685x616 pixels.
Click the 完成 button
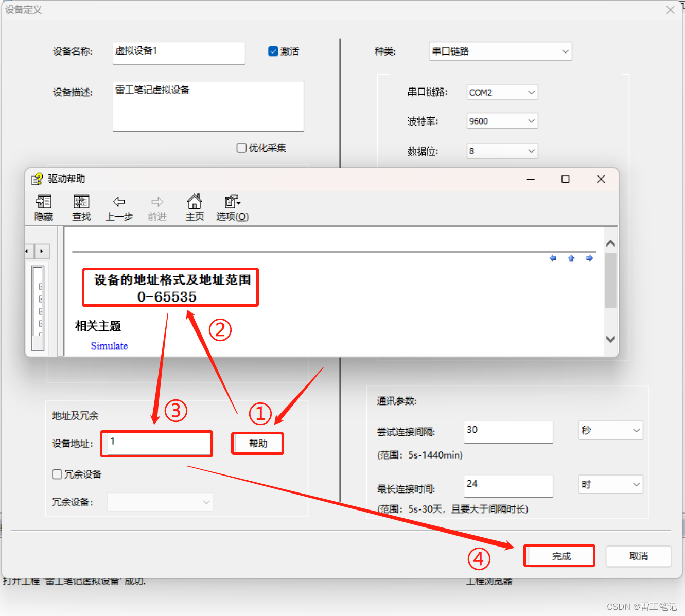(x=560, y=556)
